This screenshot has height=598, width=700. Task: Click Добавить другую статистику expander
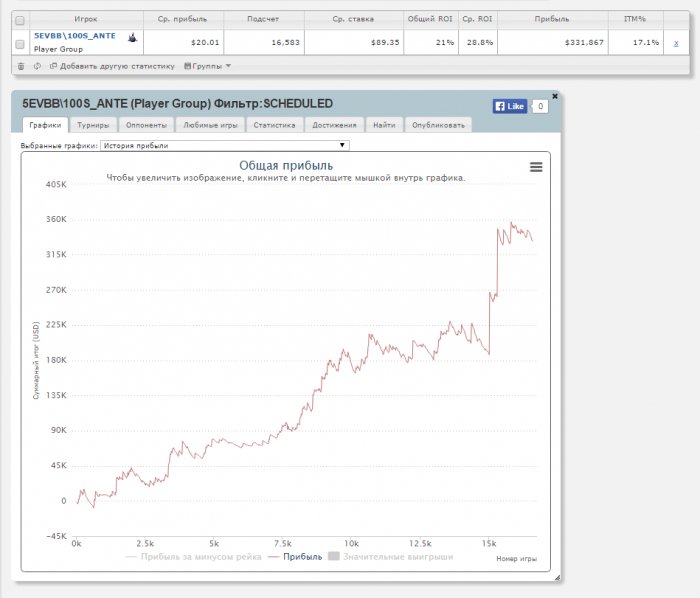click(x=113, y=66)
